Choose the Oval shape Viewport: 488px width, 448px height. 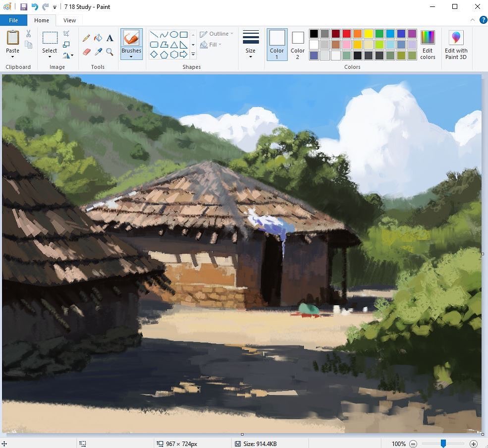click(x=174, y=35)
